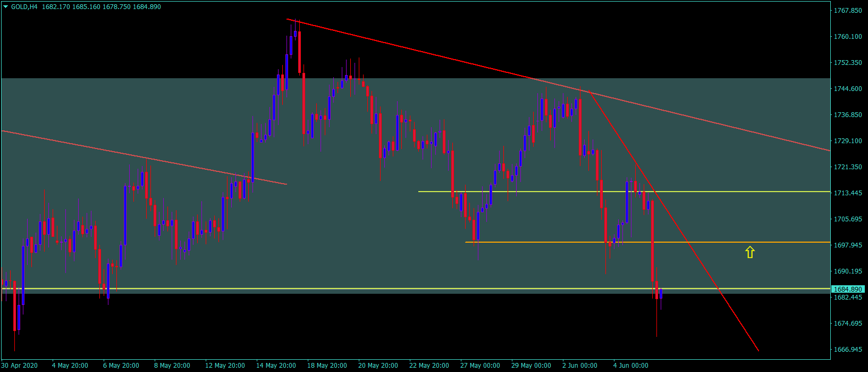Click the 20 May 20:00 time label
The width and height of the screenshot is (868, 372).
(378, 366)
